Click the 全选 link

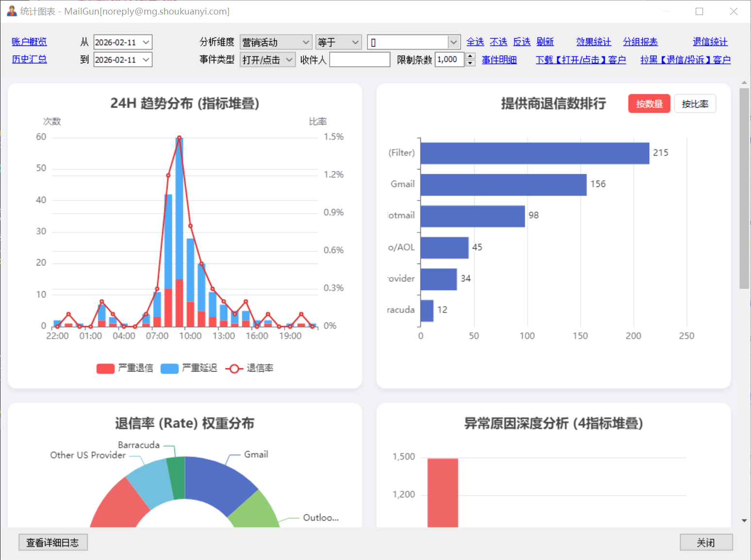(475, 42)
